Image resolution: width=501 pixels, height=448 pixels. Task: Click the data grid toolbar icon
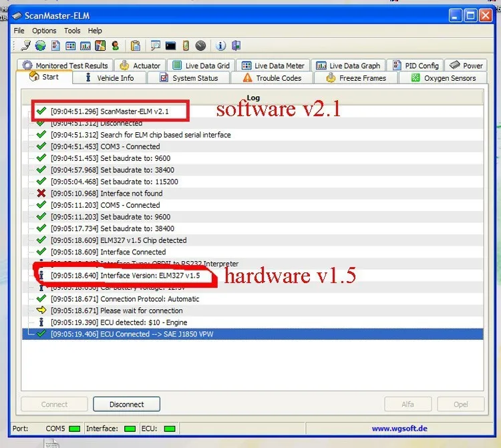pyautogui.click(x=70, y=45)
